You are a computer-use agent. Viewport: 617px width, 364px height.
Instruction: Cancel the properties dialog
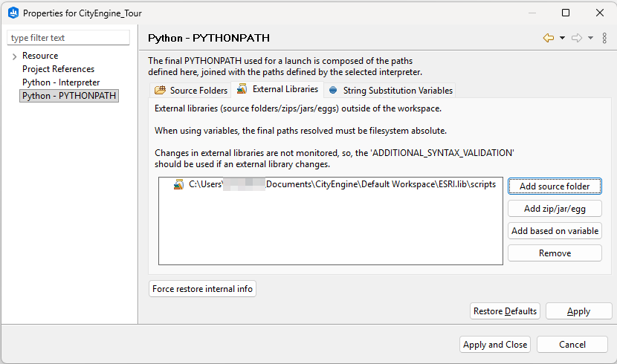click(572, 345)
